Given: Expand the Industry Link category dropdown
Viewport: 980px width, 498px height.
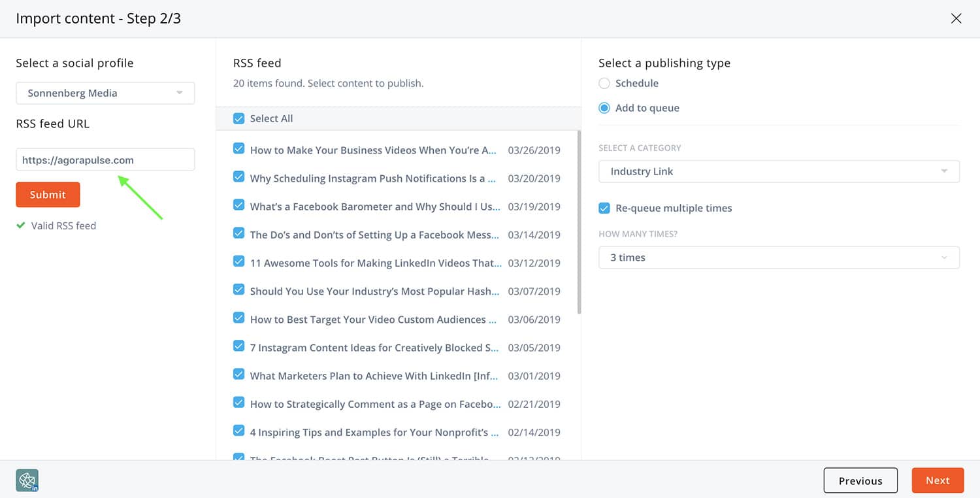Looking at the screenshot, I should pyautogui.click(x=779, y=171).
